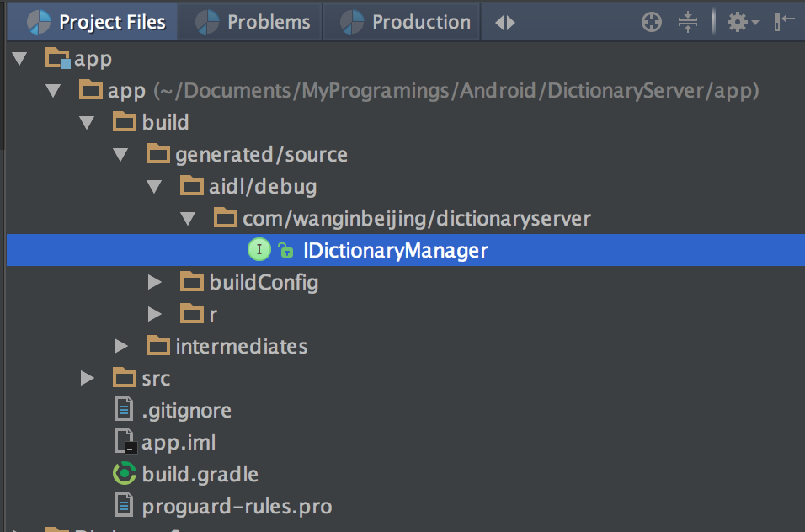
Task: Click the tab scroll arrows
Action: [x=505, y=23]
